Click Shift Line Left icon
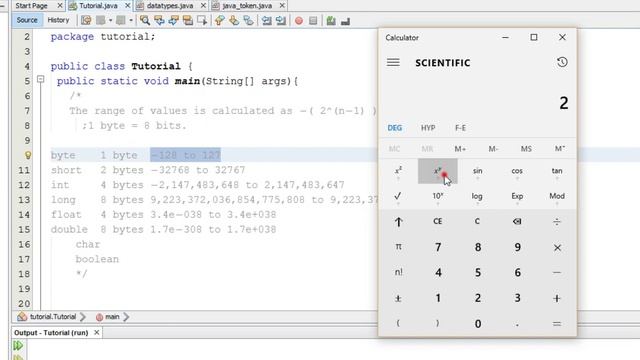 click(x=267, y=20)
